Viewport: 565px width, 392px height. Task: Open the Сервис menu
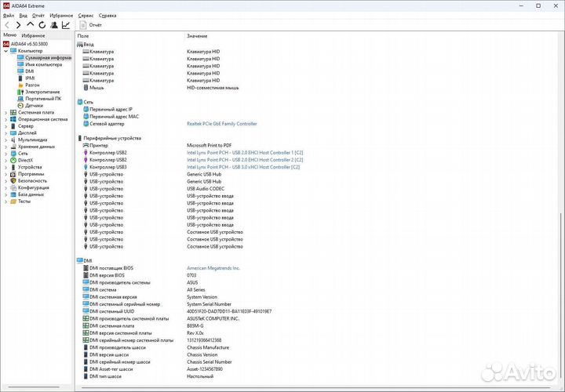[x=86, y=16]
